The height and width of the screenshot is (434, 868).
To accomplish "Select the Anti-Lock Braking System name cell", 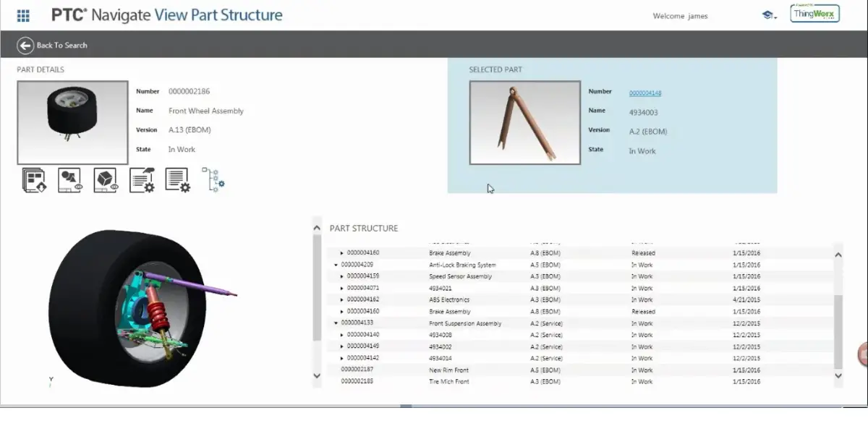I will click(462, 265).
